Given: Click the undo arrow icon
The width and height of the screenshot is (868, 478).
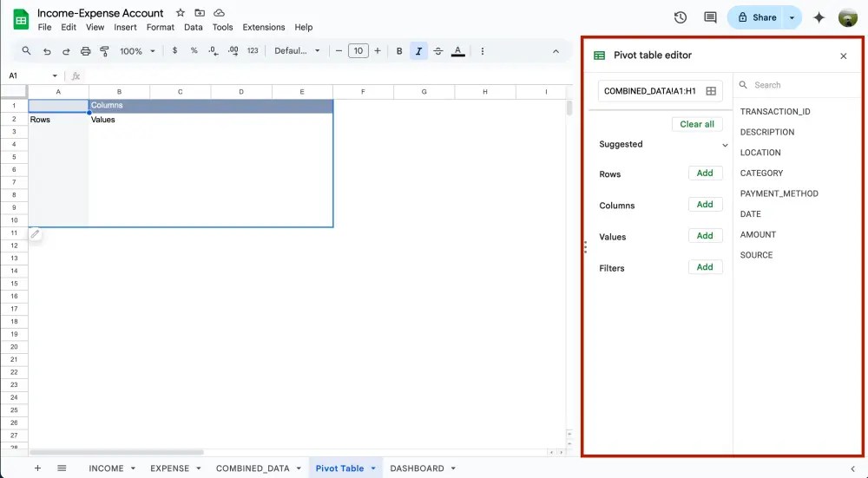Looking at the screenshot, I should tap(47, 51).
